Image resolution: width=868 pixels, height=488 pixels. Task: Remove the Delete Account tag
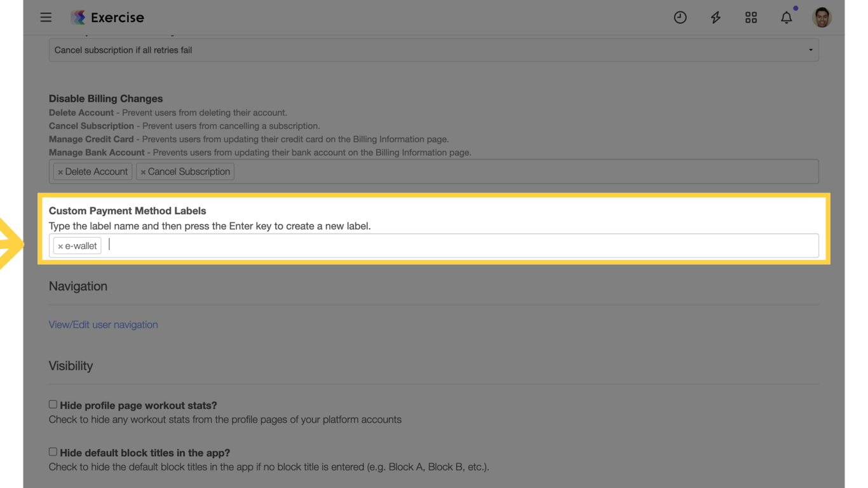pos(60,172)
